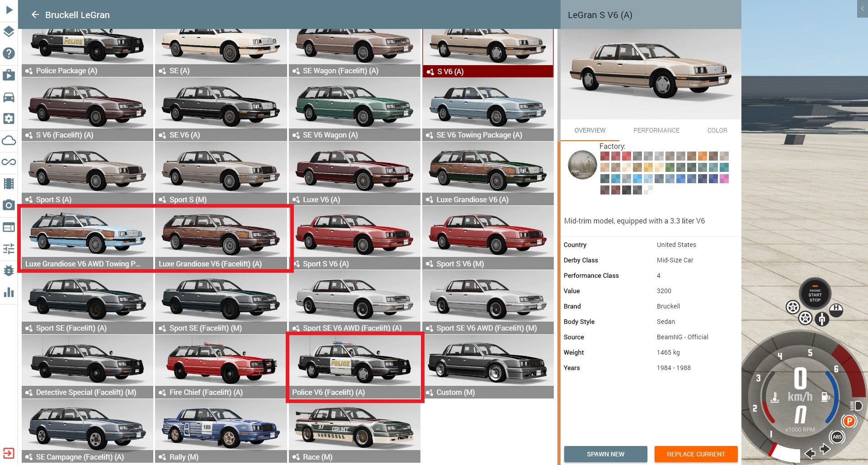Select the SE V6 Wagon (A) configuration
The height and width of the screenshot is (465, 868).
coord(354,109)
